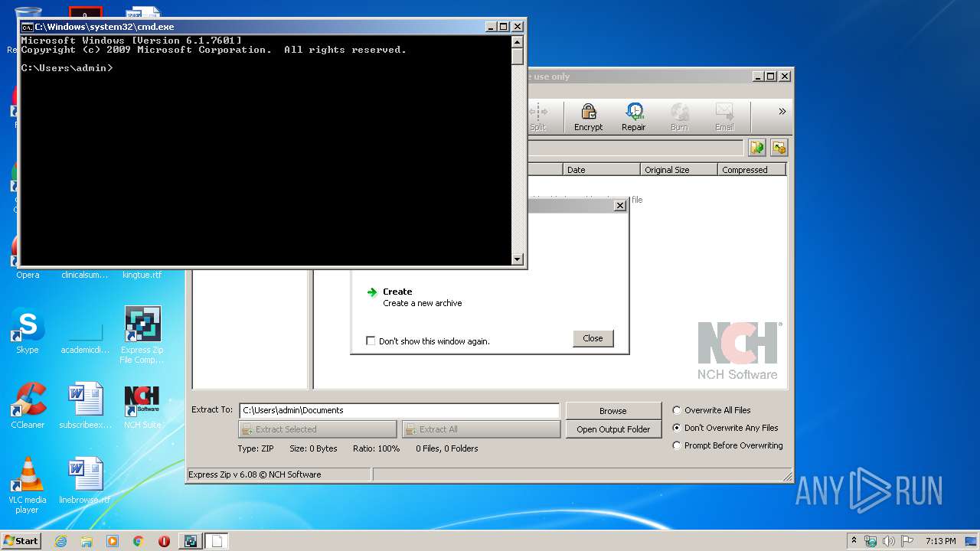This screenshot has height=551, width=980.
Task: Click the green-arrow folder icon beside path bar
Action: pos(757,148)
